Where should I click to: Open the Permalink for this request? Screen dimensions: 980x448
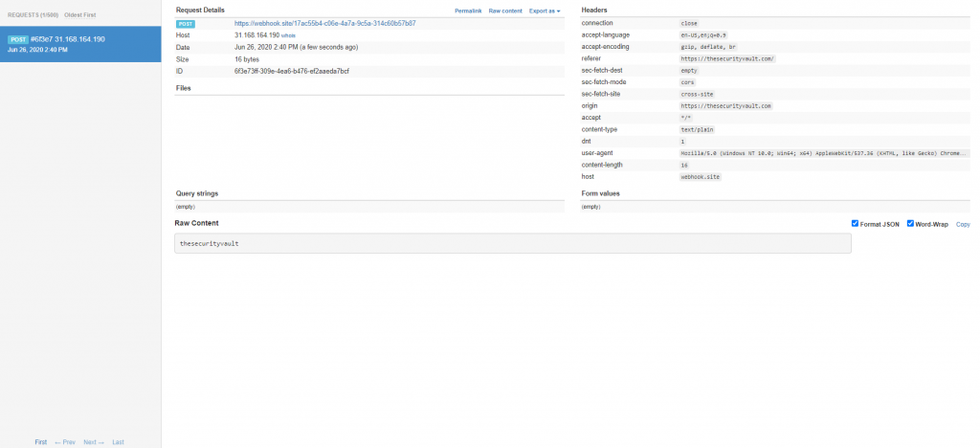[468, 11]
